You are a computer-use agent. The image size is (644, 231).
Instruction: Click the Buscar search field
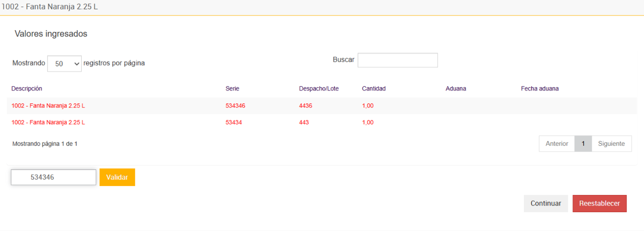click(x=397, y=60)
